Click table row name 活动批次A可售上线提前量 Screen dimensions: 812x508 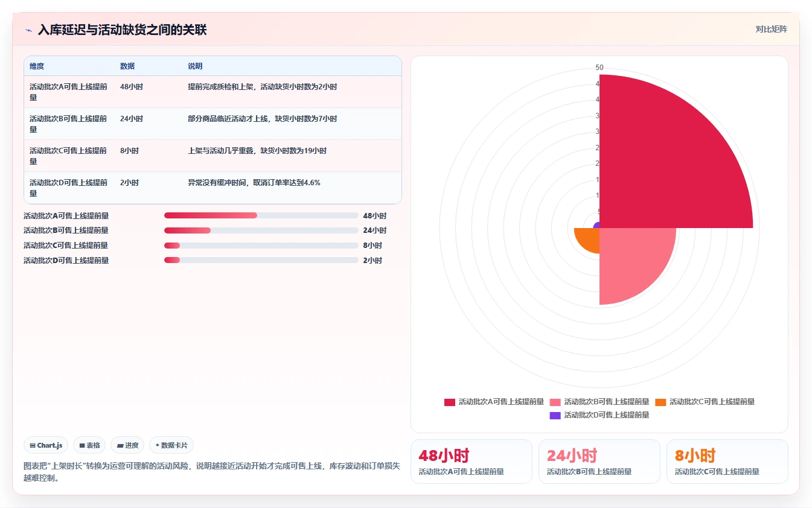coord(69,92)
